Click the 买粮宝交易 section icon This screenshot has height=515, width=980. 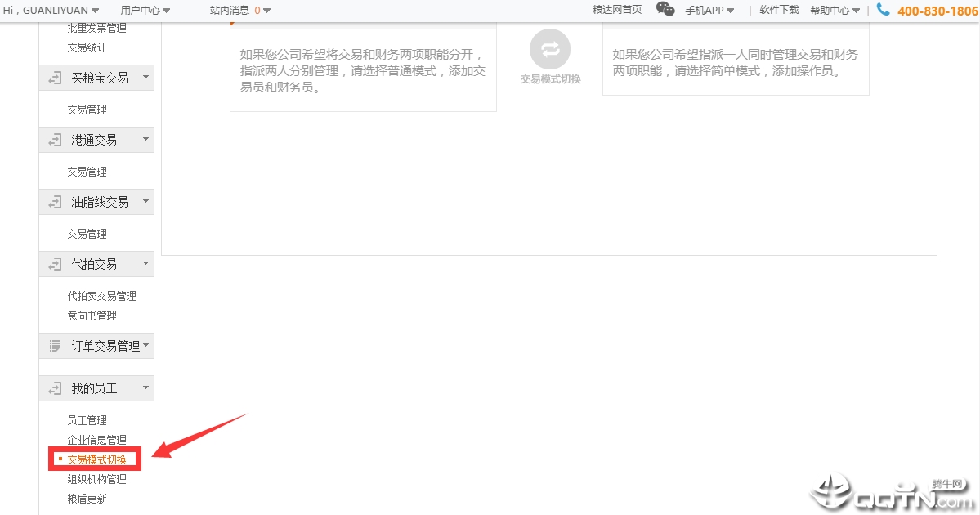click(55, 78)
